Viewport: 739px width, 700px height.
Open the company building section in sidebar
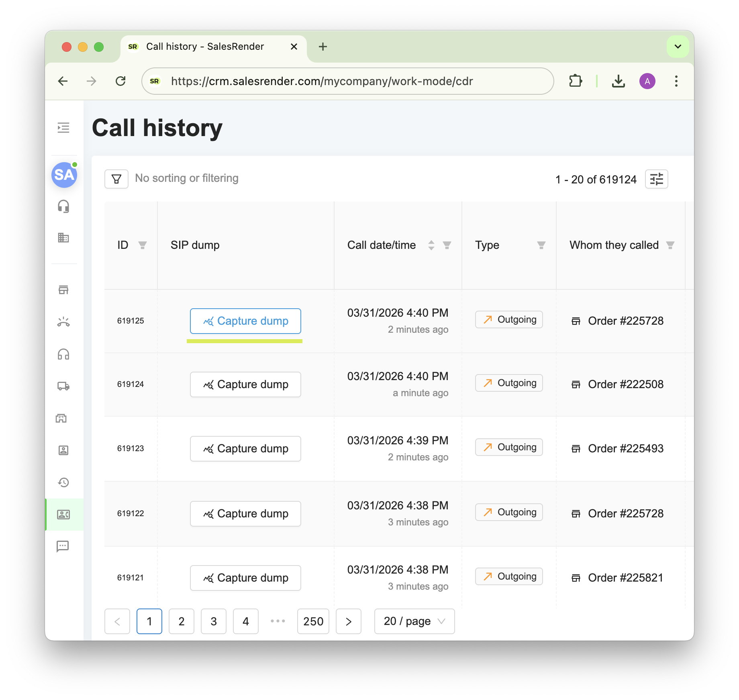(x=63, y=238)
